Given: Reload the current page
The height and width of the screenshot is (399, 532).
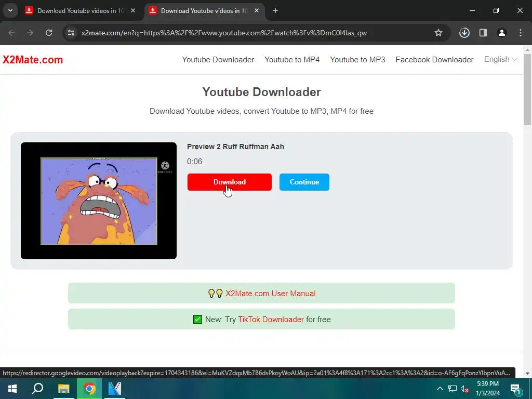Looking at the screenshot, I should tap(49, 33).
